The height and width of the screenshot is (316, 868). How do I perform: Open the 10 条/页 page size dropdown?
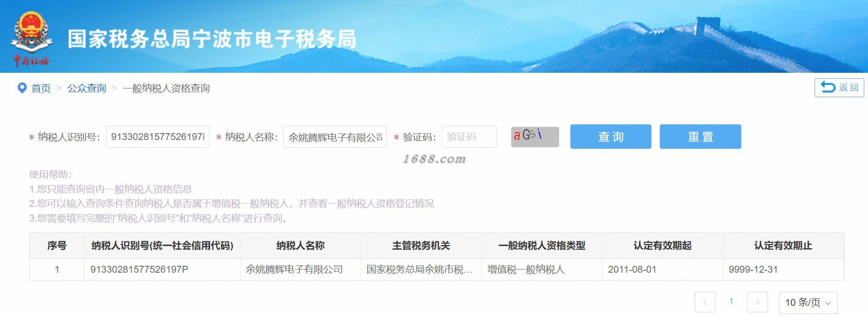[808, 302]
